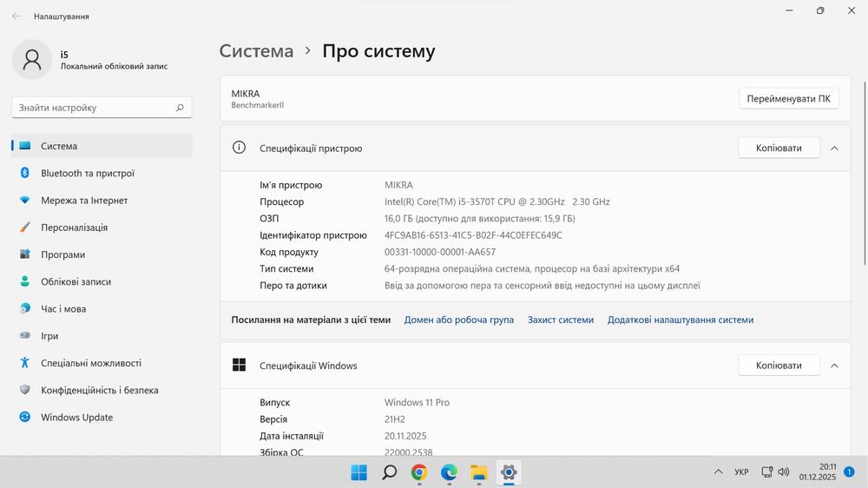The image size is (868, 488).
Task: Click the Спеціальні можливості accessibility icon
Action: [x=25, y=362]
